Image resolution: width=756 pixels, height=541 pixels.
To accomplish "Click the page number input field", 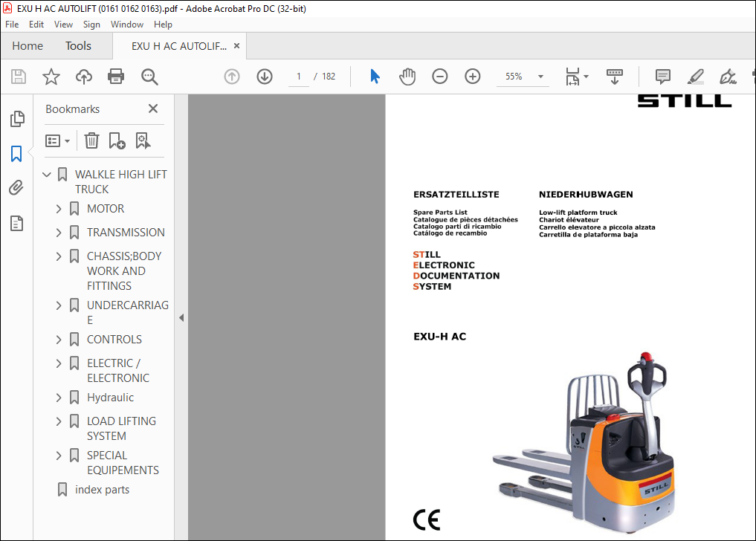I will [x=298, y=77].
